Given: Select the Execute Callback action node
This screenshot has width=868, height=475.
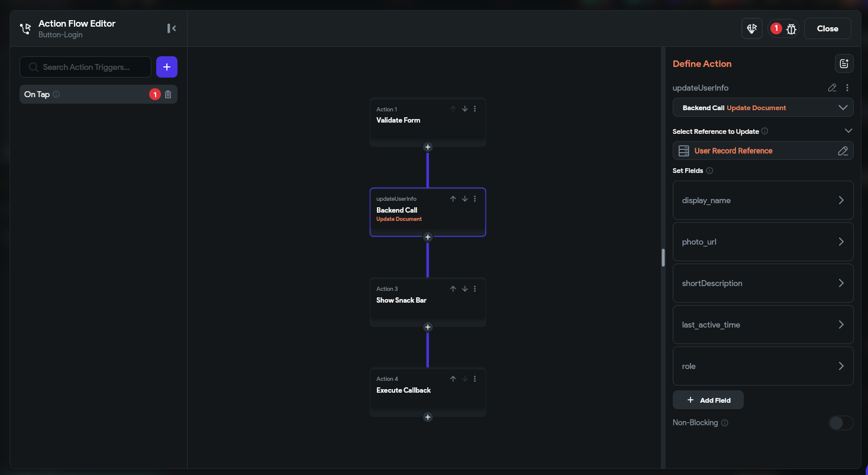Looking at the screenshot, I should click(428, 391).
